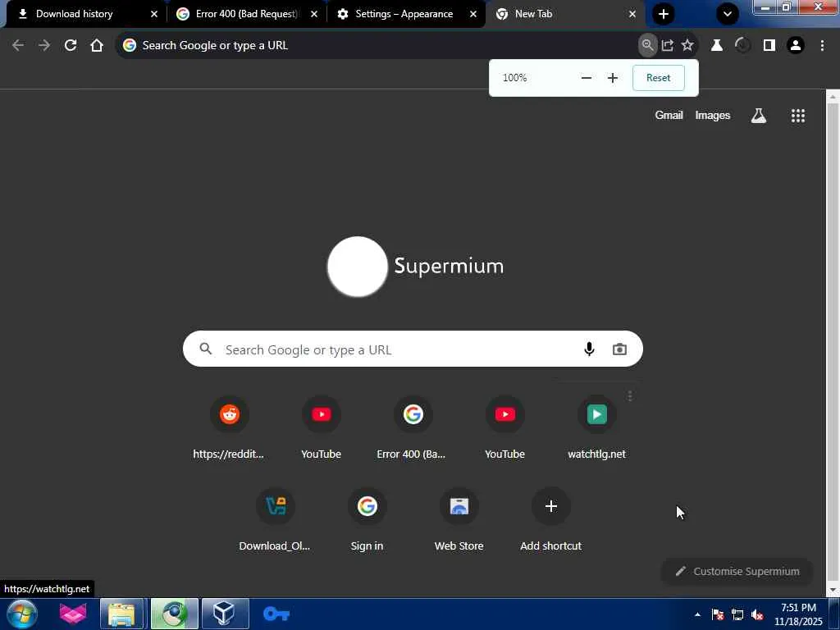Switch to the Settings – Appearance tab

404,14
